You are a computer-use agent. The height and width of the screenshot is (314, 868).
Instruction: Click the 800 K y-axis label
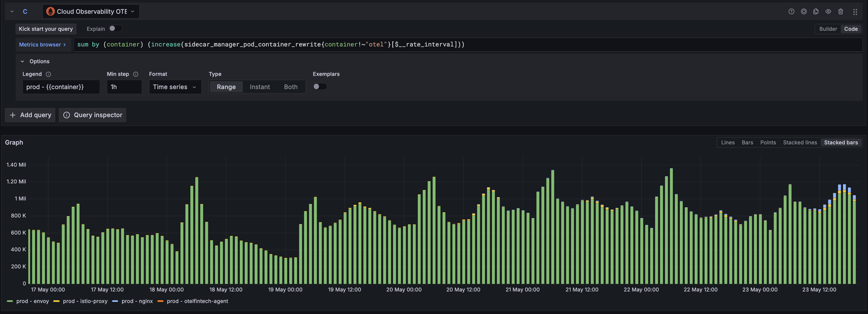point(18,216)
